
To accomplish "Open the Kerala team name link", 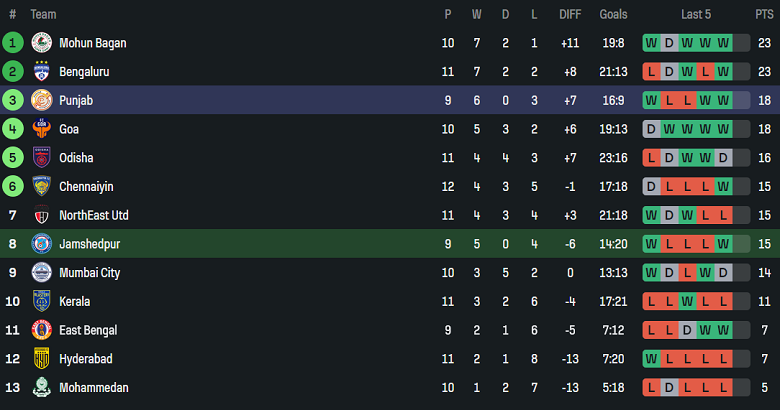I will click(x=75, y=302).
